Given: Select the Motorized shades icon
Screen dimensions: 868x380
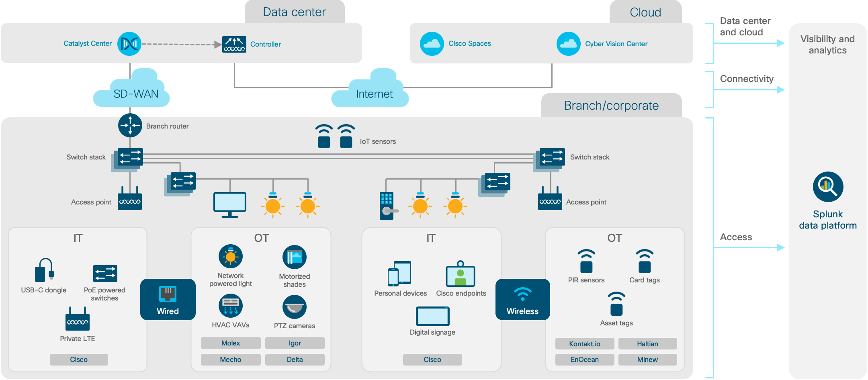Looking at the screenshot, I should coord(295,257).
